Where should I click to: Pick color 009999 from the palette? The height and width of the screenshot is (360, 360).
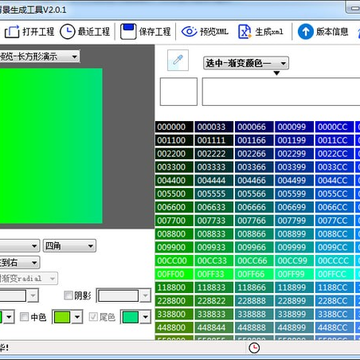pyautogui.click(x=294, y=247)
